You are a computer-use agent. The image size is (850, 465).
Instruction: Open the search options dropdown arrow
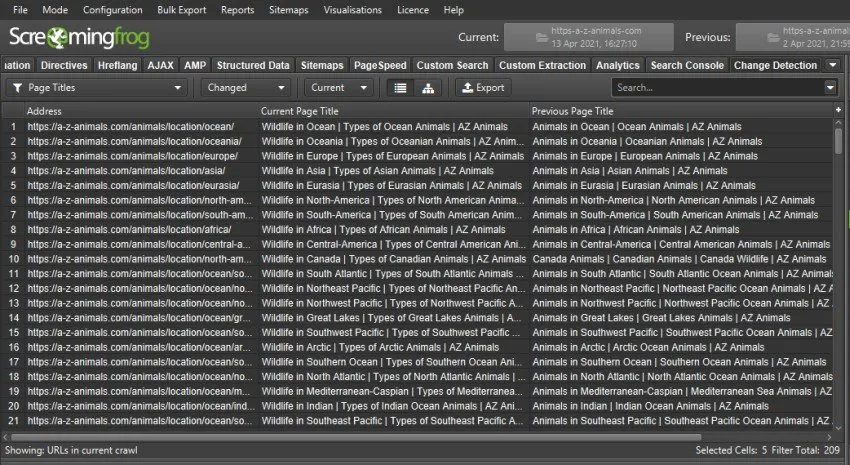[830, 88]
